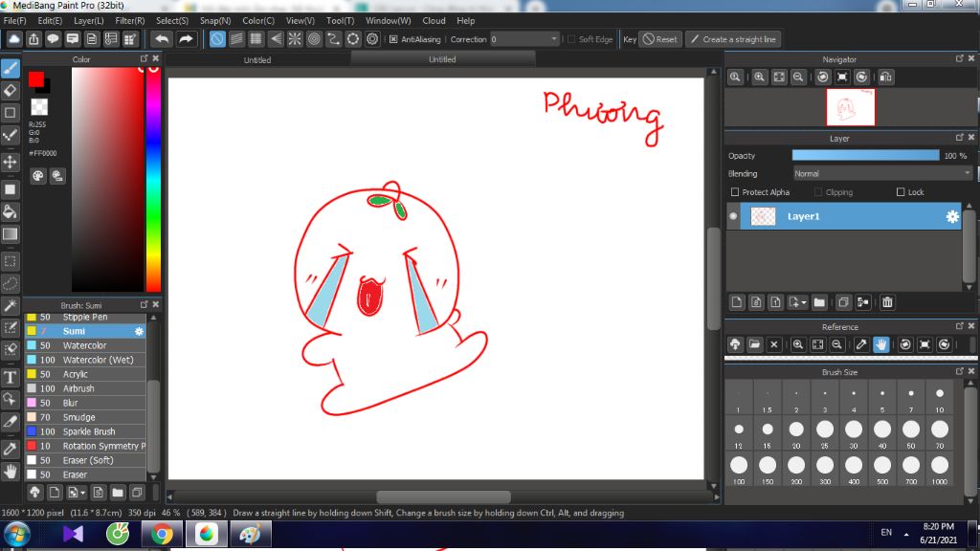Enable the grid snap icon
The image size is (980, 551).
pos(256,39)
